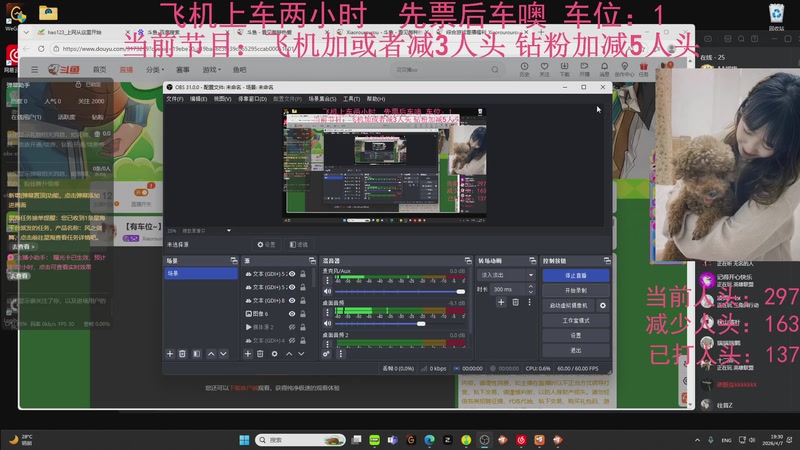Pop out the Sources dock panel

[x=312, y=261]
